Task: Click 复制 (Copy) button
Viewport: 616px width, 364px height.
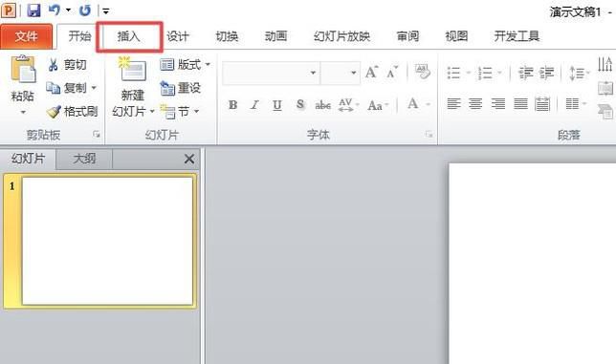Action: (66, 88)
